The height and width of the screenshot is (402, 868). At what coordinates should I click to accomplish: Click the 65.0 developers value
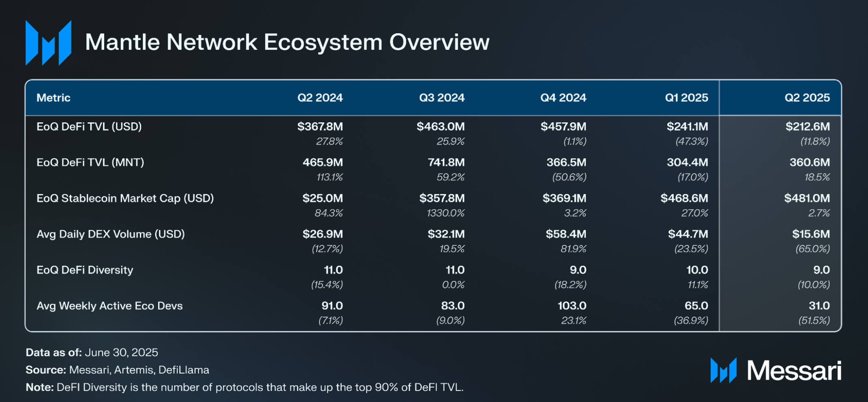pos(697,306)
